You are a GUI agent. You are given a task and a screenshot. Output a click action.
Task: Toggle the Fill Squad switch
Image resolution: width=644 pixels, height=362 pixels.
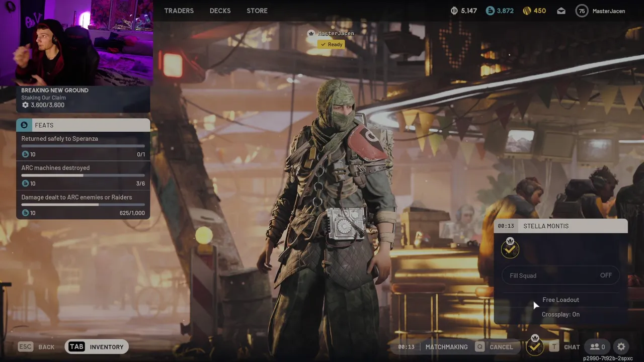(x=560, y=276)
